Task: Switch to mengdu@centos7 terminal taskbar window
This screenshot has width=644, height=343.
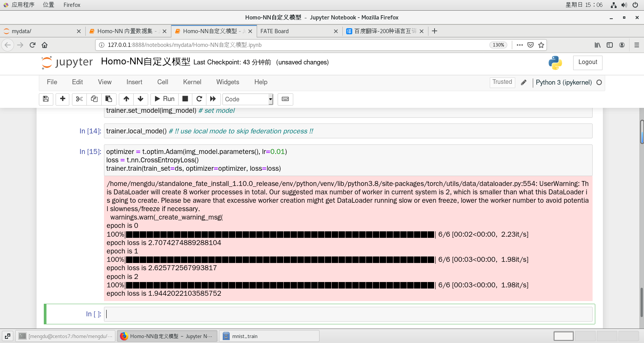Action: coord(66,336)
